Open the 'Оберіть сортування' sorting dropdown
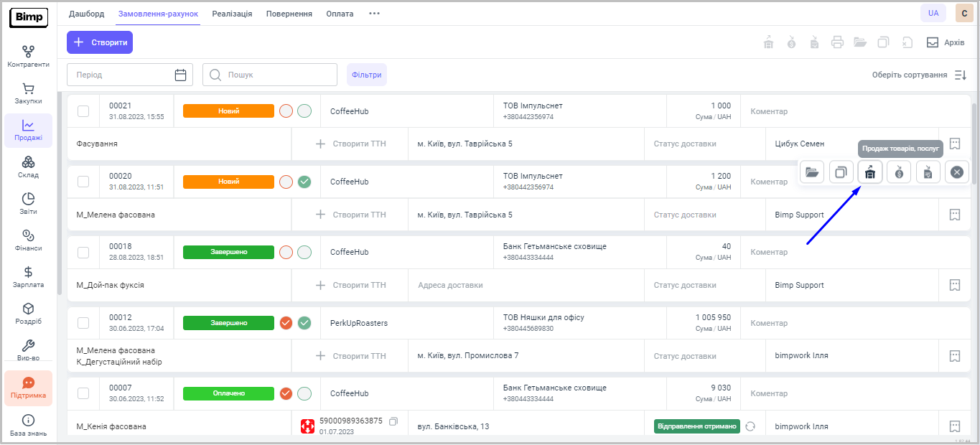This screenshot has height=445, width=980. (x=919, y=75)
